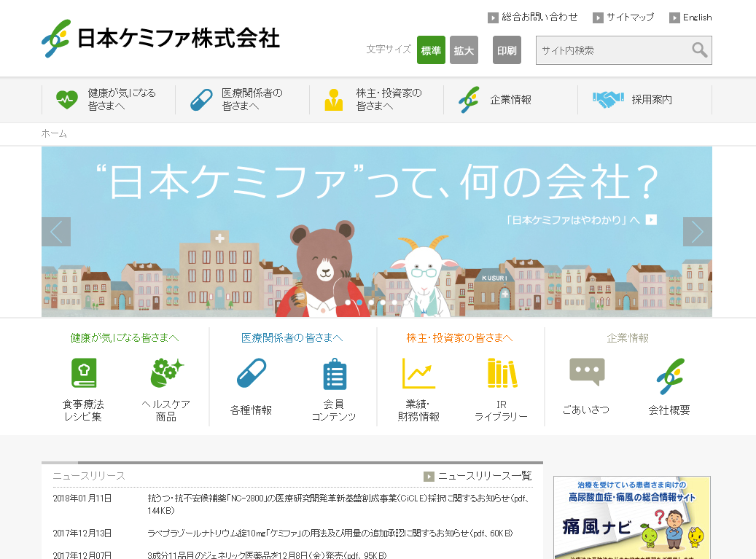Focus the サイト内検索 search field
Screen dimensions: 756x559
612,50
